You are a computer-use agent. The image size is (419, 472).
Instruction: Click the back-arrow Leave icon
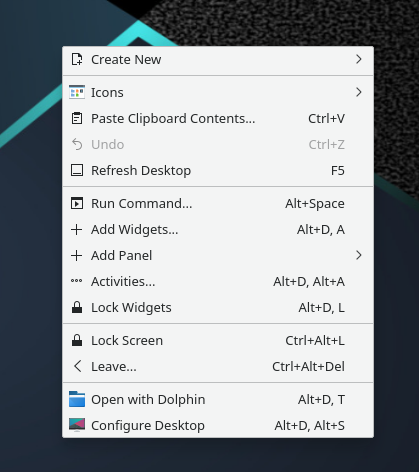pyautogui.click(x=77, y=366)
